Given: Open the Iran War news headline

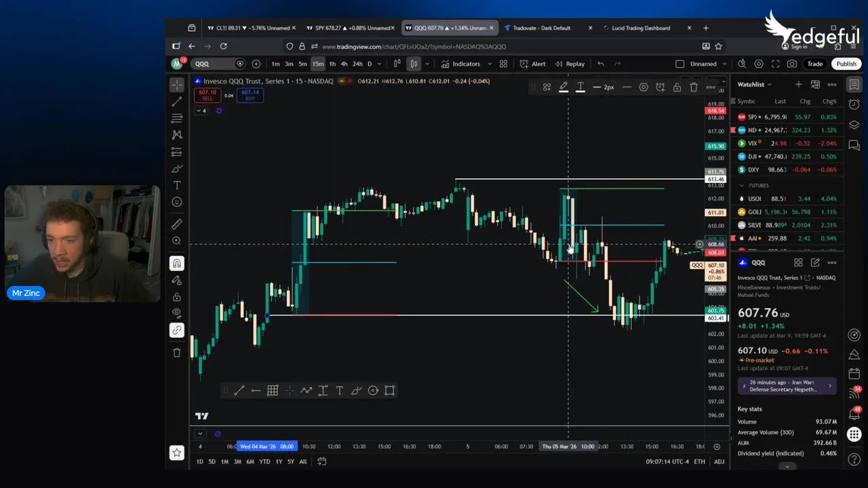Looking at the screenshot, I should point(787,386).
